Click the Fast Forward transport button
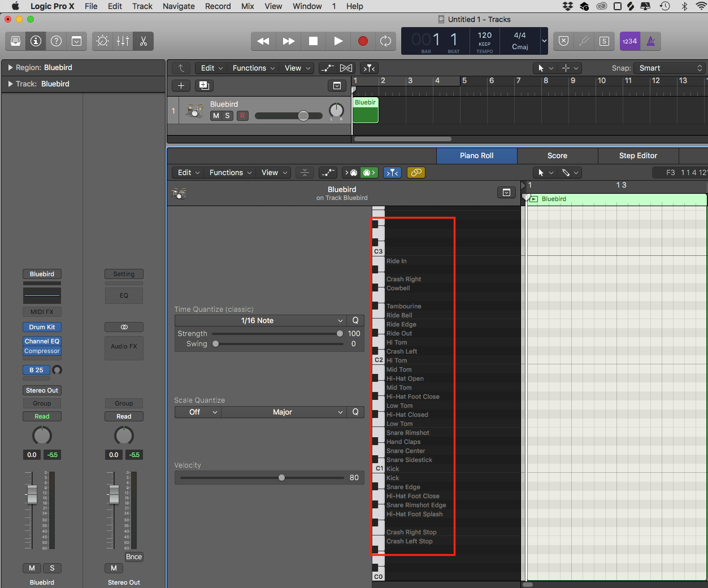This screenshot has width=708, height=588. [x=288, y=41]
